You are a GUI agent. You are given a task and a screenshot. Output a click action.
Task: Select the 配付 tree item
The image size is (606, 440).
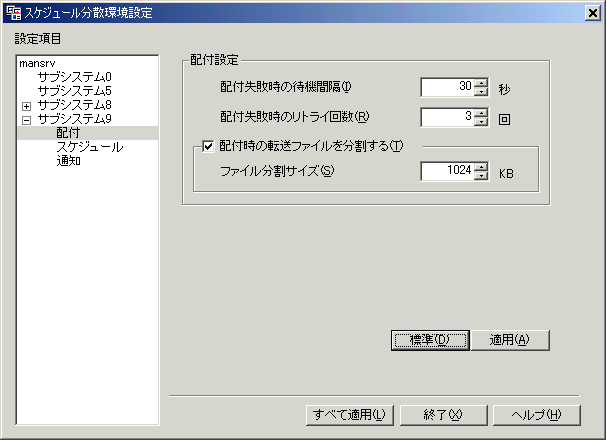(x=68, y=133)
